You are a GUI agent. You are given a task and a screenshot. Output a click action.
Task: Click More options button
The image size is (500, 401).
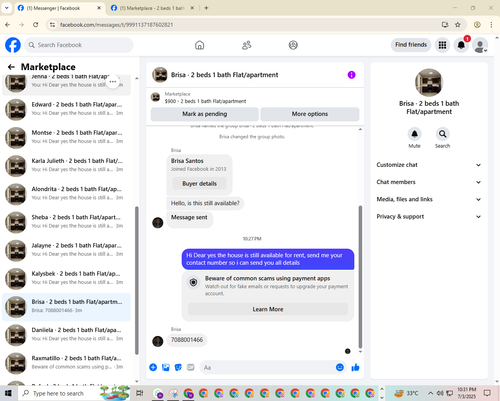click(310, 114)
